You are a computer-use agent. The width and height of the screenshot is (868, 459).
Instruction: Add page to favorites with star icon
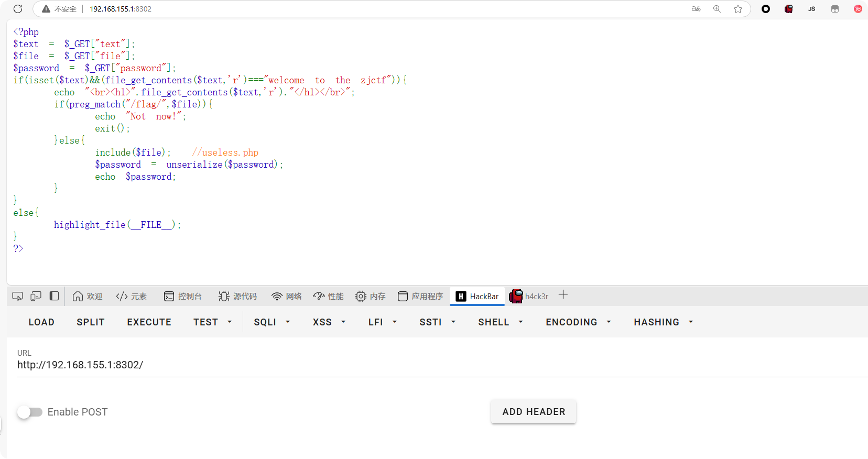coord(738,9)
